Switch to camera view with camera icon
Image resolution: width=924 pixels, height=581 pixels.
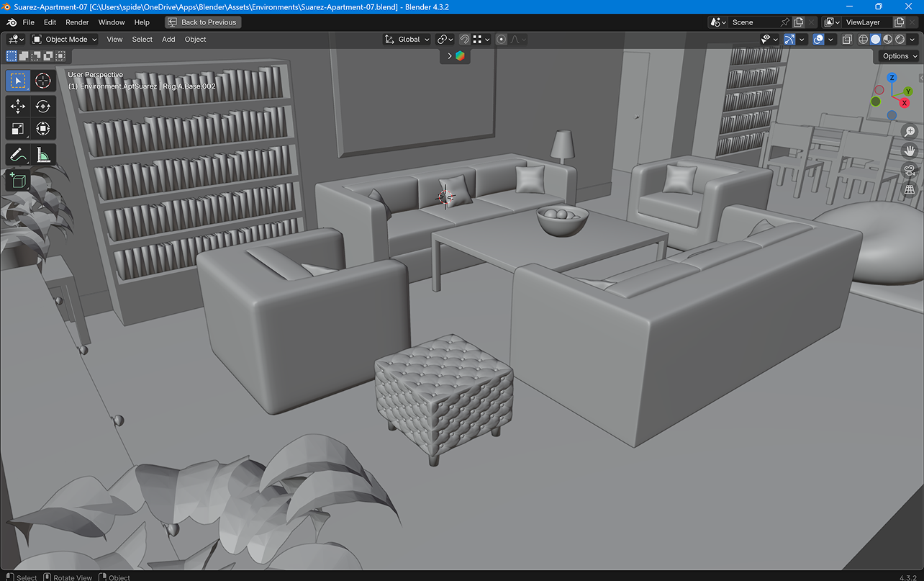(910, 171)
